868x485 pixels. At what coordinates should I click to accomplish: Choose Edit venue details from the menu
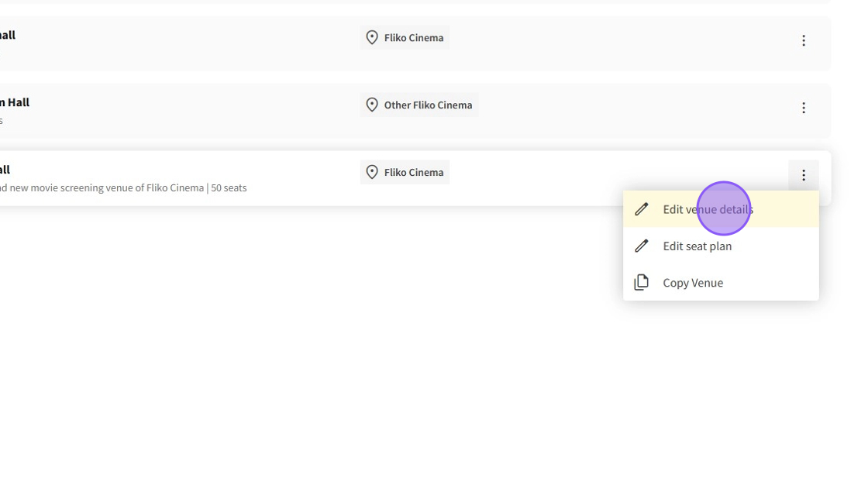[707, 209]
